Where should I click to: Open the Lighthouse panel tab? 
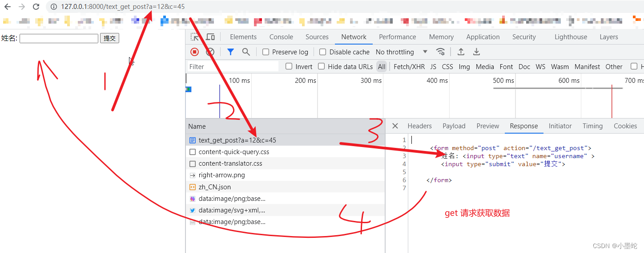click(x=571, y=37)
